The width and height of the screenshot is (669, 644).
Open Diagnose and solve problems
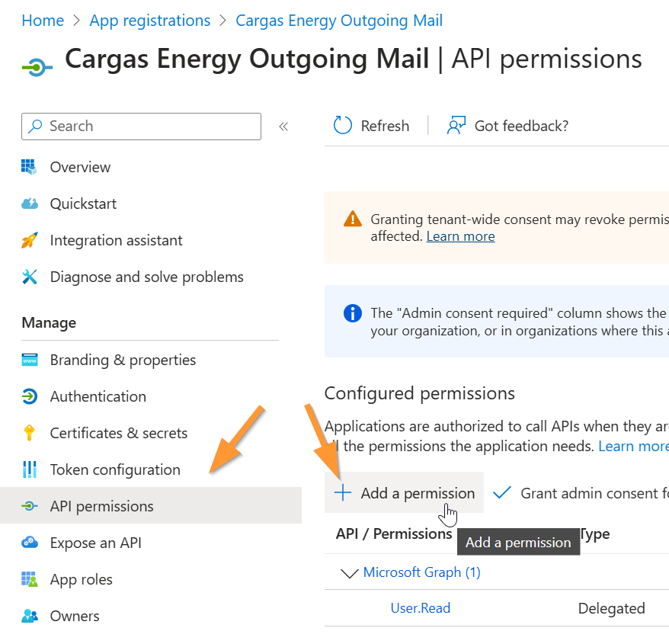(147, 277)
